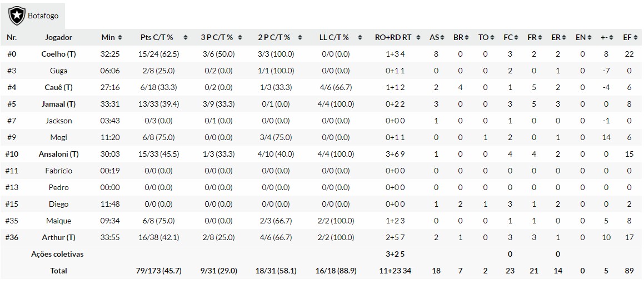Sort by 2 P C/T % arrows icon

pos(300,38)
